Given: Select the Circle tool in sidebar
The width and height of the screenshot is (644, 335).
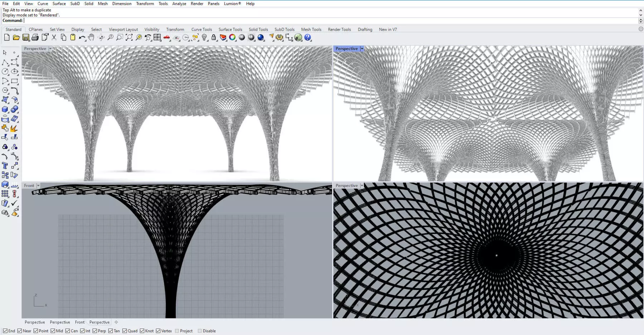Looking at the screenshot, I should [x=5, y=72].
